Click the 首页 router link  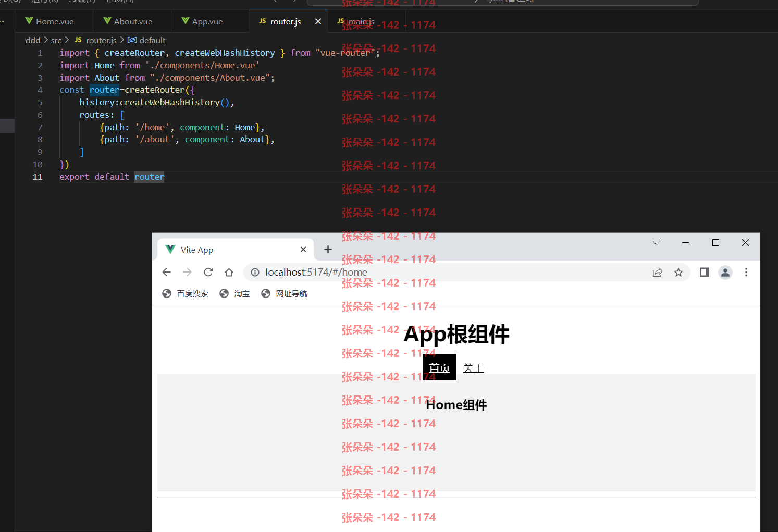click(x=439, y=367)
